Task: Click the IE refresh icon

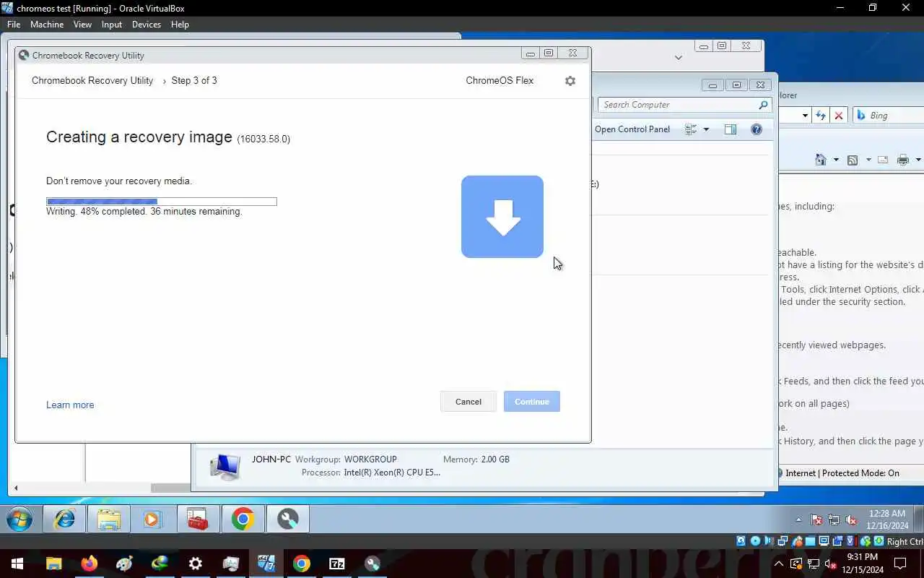Action: coord(821,116)
